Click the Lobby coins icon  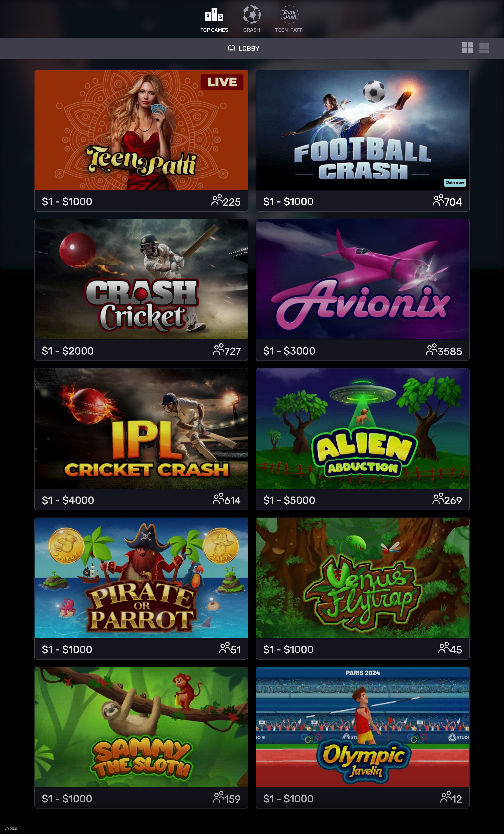[232, 48]
